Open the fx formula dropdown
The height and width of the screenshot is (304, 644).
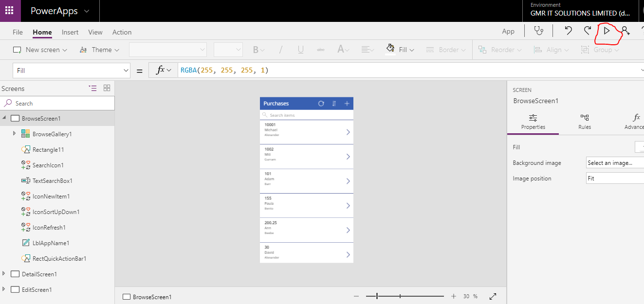click(164, 71)
